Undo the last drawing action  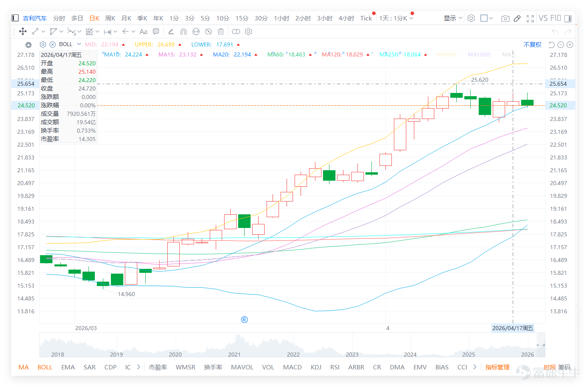point(555,31)
